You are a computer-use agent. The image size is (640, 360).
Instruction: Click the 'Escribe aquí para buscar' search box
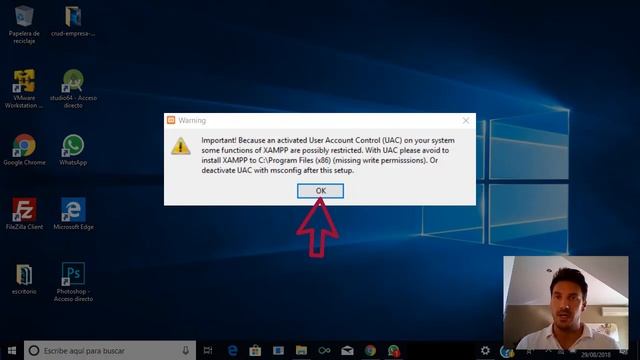[110, 351]
